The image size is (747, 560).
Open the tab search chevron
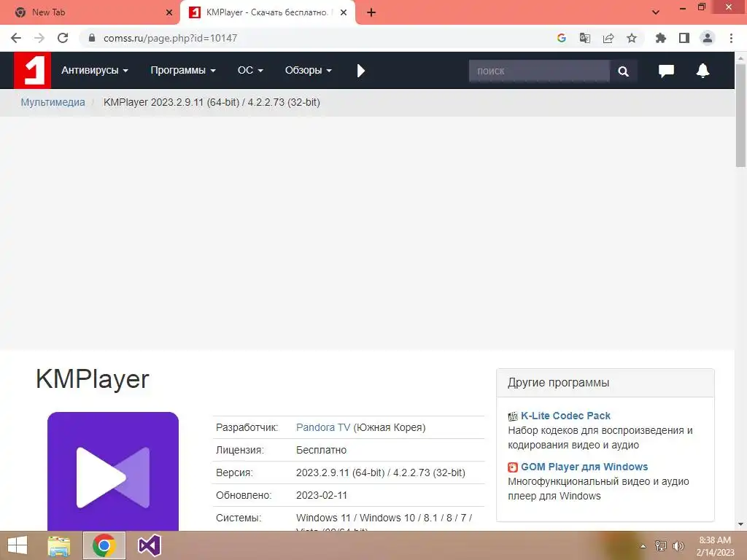point(656,12)
